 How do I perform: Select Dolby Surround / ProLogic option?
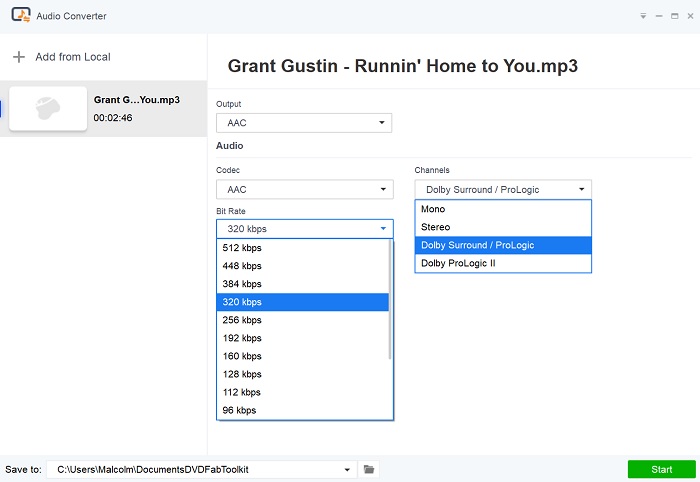coord(503,245)
